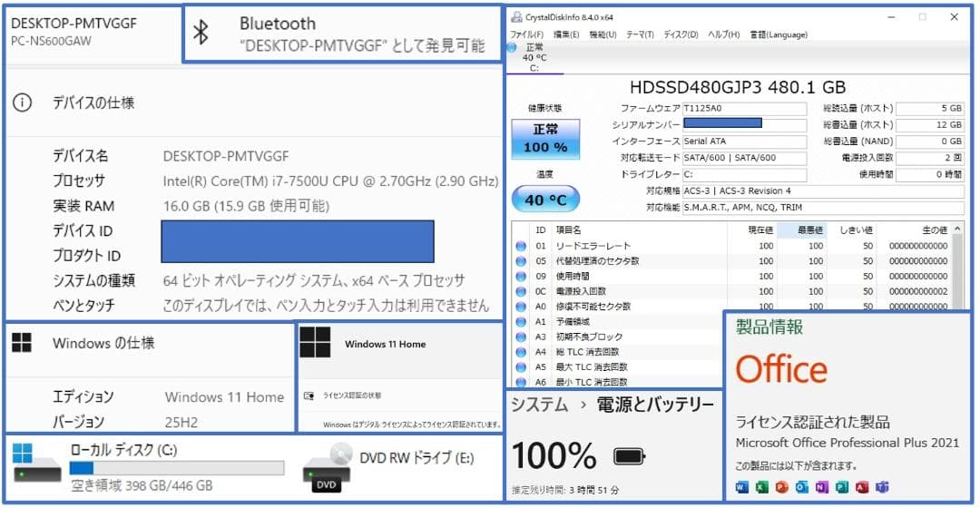Click the 対応機能 field S.M.A.R.T., APM, NCQ, TRIM
The width and height of the screenshot is (980, 508).
point(823,208)
